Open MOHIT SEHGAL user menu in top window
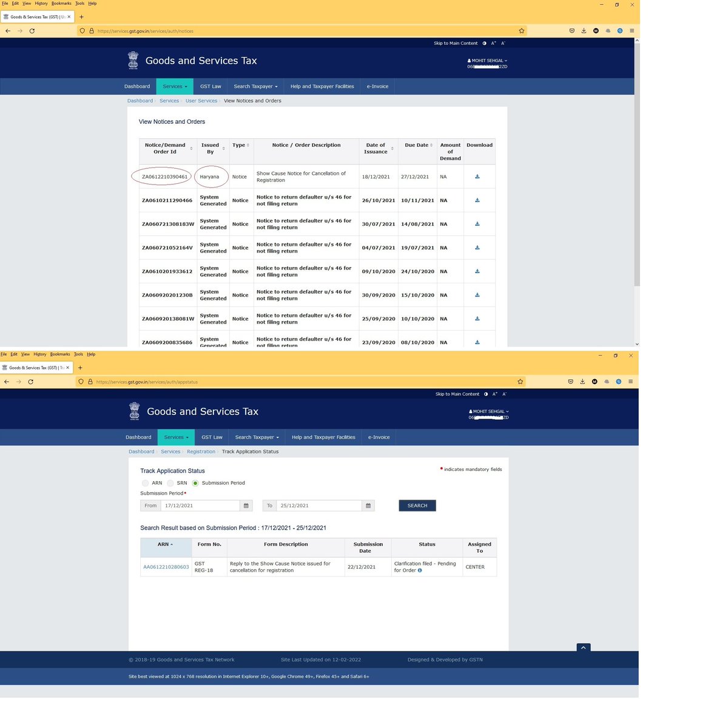The width and height of the screenshot is (728, 713). [x=487, y=61]
